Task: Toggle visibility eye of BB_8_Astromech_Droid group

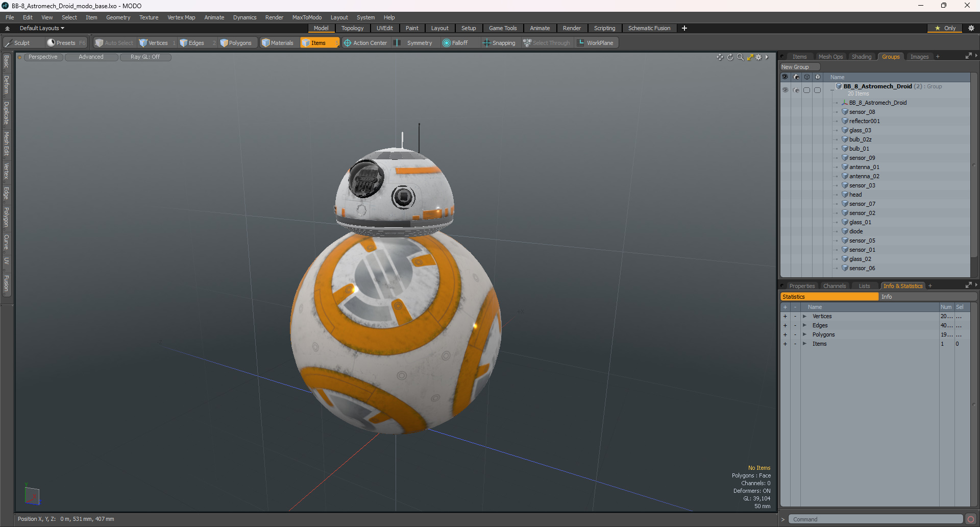Action: point(785,90)
